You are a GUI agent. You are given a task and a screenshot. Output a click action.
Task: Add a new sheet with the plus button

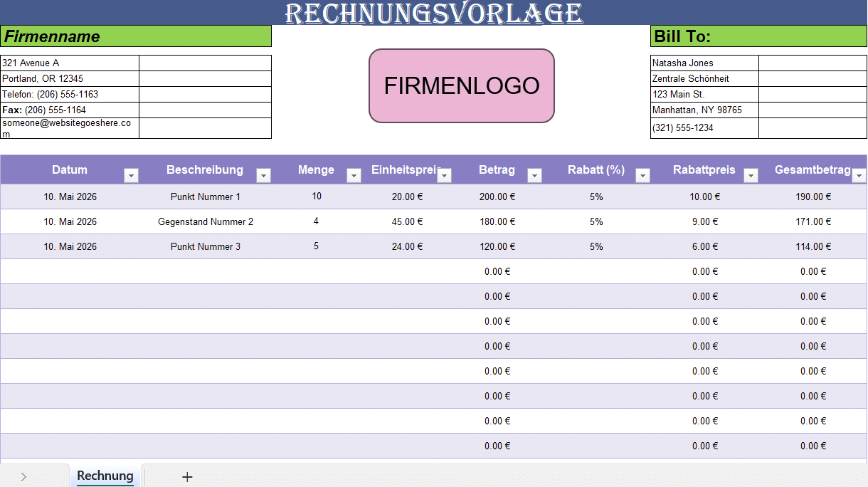(x=186, y=476)
